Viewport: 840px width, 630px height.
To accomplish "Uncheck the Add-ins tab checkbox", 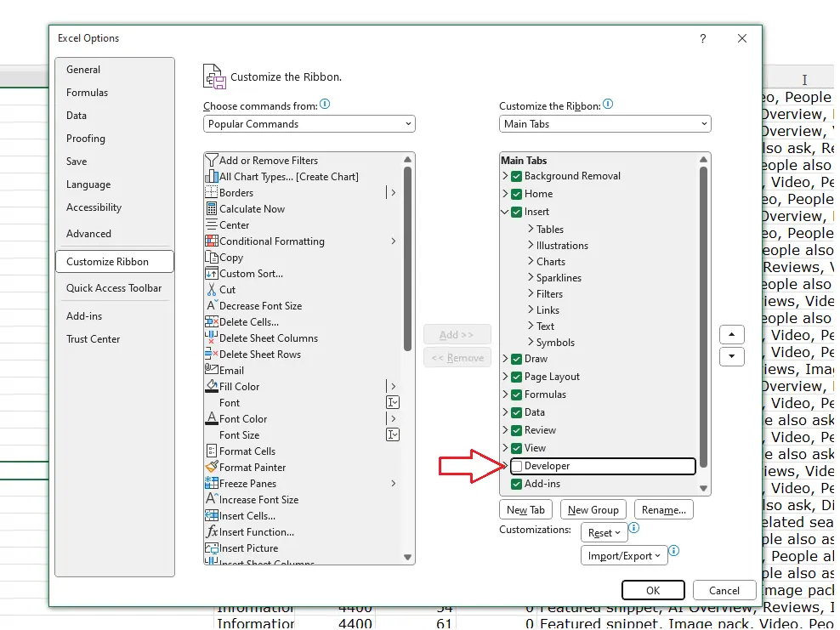I will point(516,484).
